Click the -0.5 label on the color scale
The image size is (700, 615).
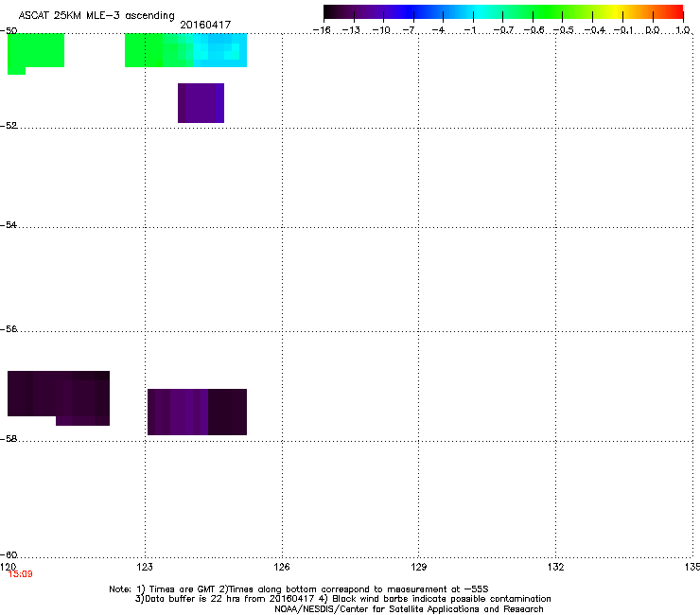point(564,30)
